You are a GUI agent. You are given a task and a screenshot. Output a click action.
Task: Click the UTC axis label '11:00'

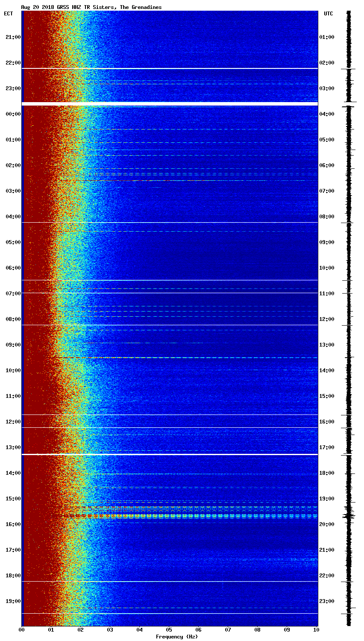pyautogui.click(x=327, y=294)
